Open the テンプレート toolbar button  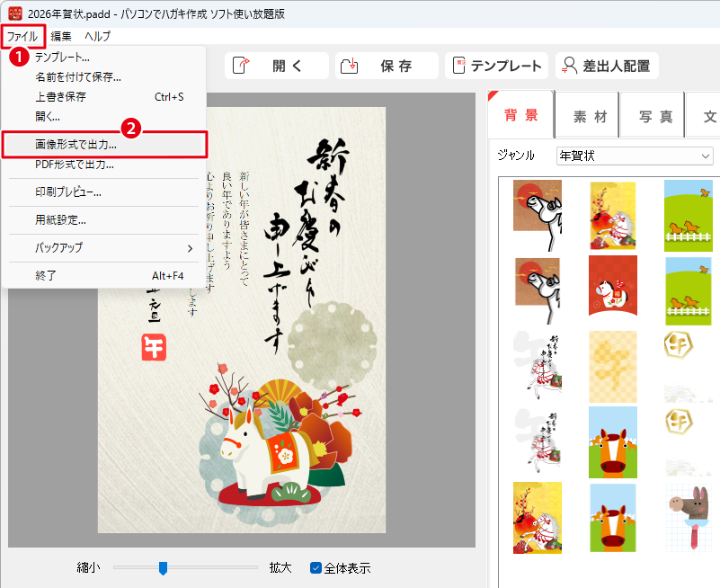click(497, 66)
